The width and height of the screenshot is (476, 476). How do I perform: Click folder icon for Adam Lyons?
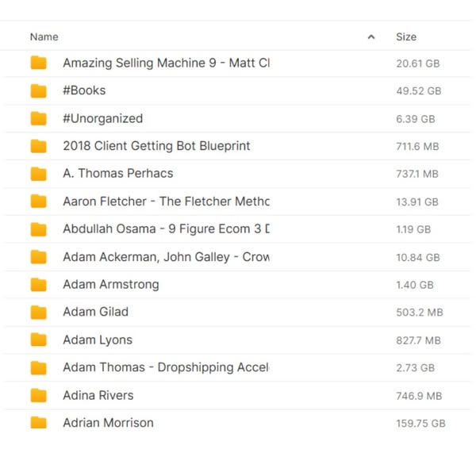38,340
